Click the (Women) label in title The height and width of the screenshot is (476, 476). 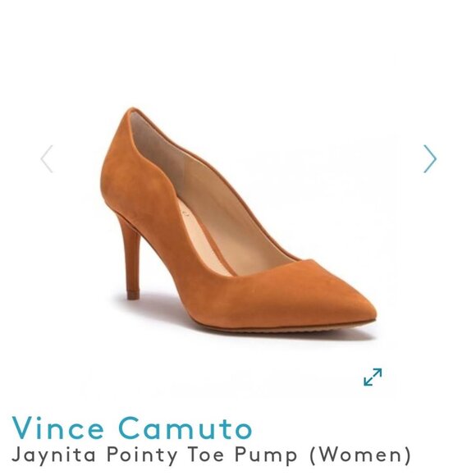360,456
